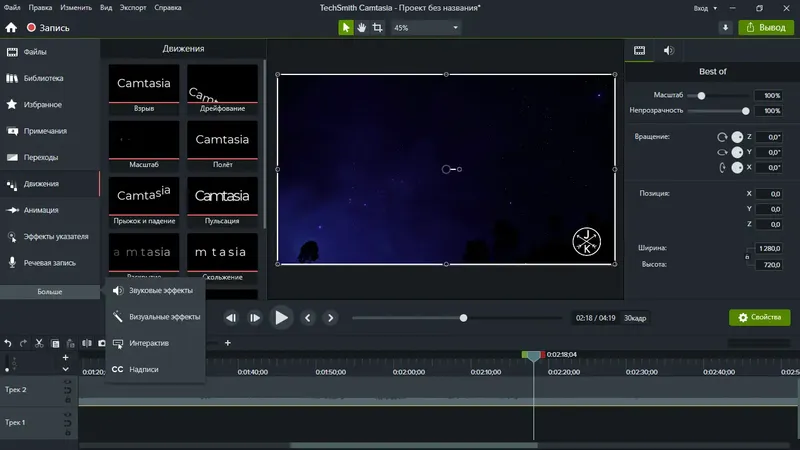The image size is (800, 450).
Task: Click the green Вывод button
Action: pyautogui.click(x=766, y=28)
